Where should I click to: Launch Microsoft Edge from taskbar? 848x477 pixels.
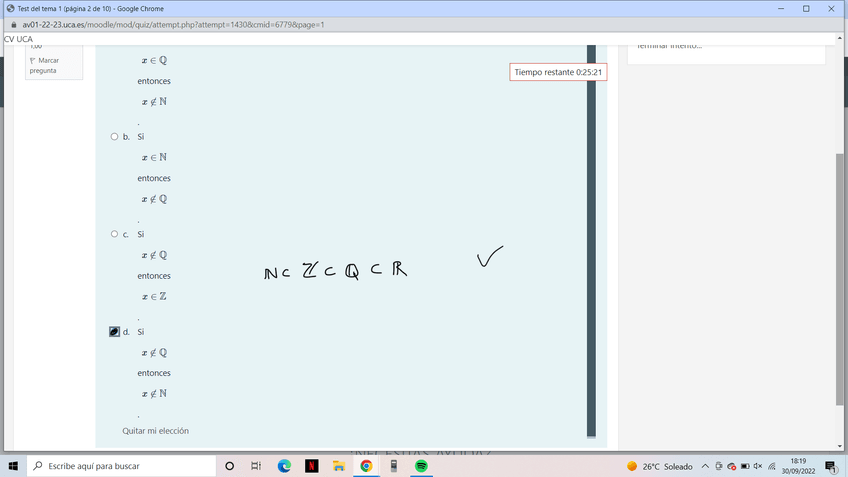tap(284, 466)
